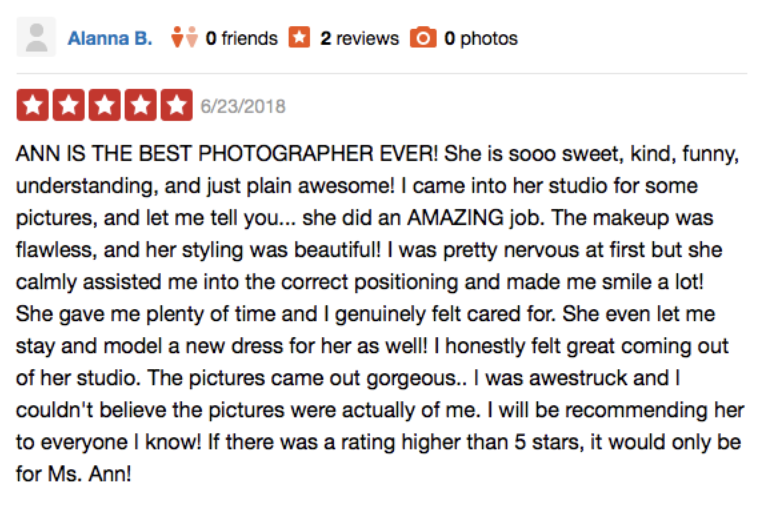Click the closing text 'for Ms. Ann!'
This screenshot has height=520, width=778.
(73, 473)
